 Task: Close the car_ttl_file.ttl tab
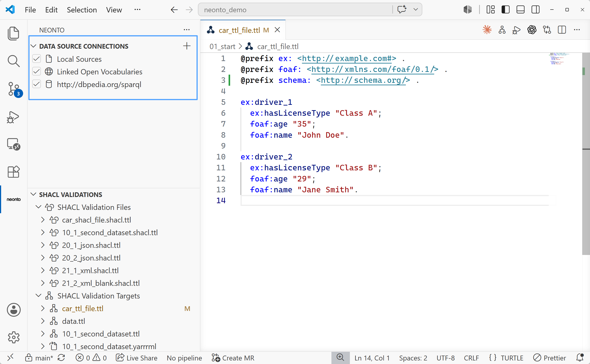point(277,30)
